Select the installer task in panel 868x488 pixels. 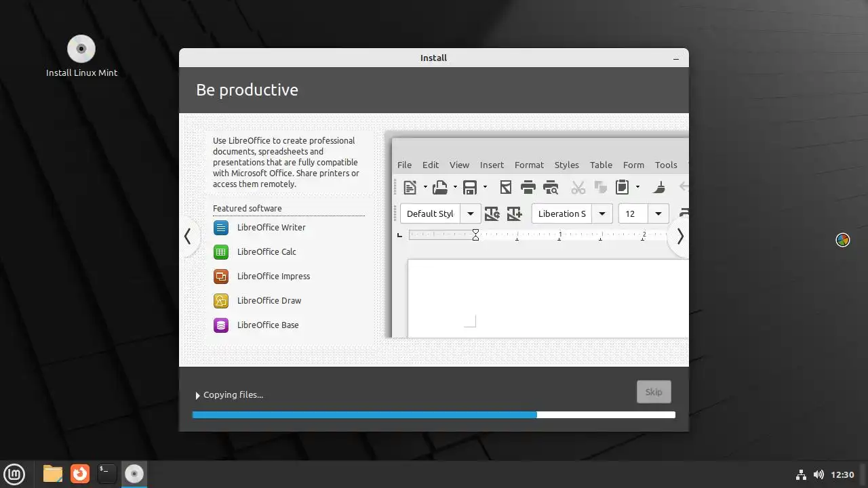tap(134, 474)
